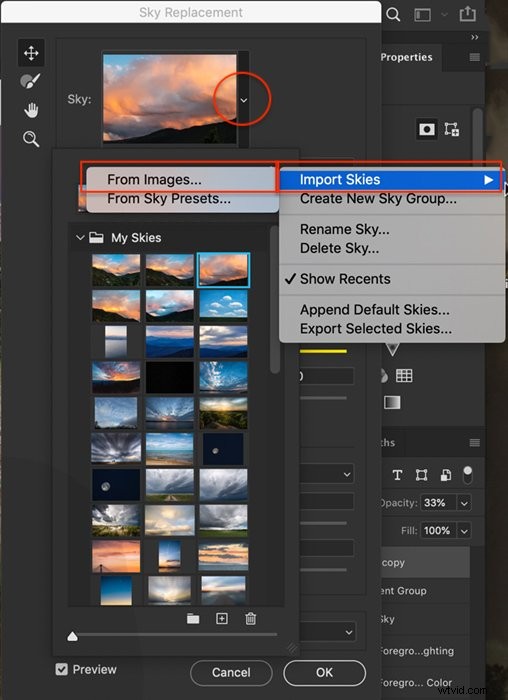Select the beach shoreline sky thumbnail

point(170,449)
